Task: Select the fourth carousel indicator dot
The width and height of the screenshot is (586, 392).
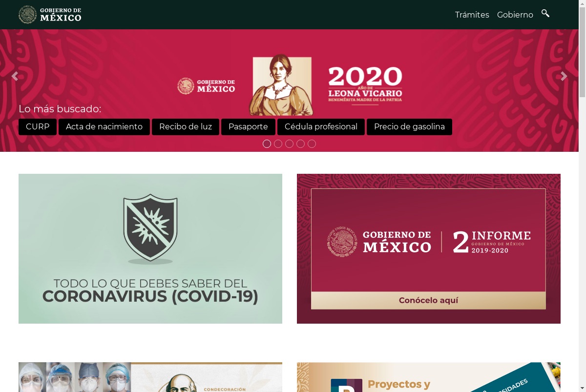Action: point(300,144)
